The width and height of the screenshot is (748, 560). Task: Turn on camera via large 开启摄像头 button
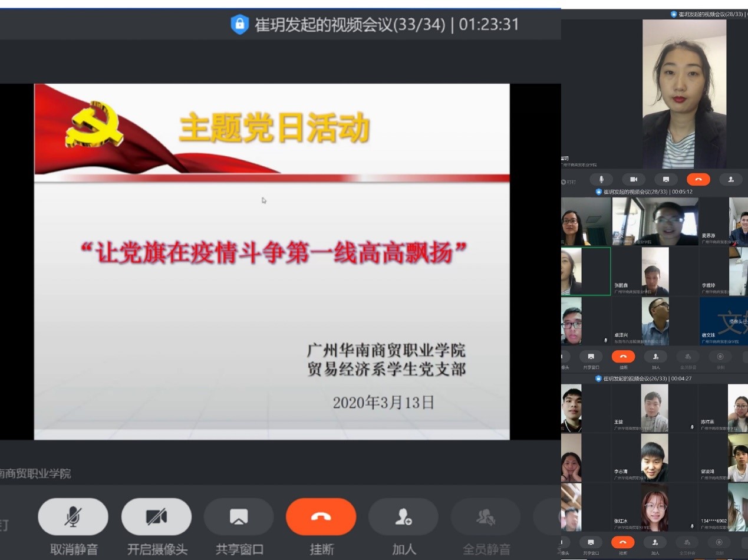point(156,517)
